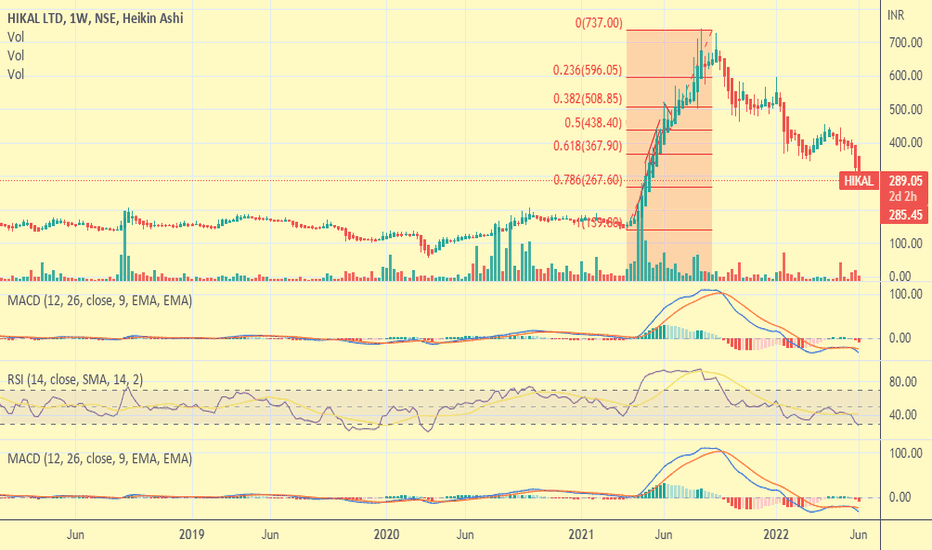Select the Fibonacci label 0.236(596.05)
The image size is (932, 550).
pos(587,70)
